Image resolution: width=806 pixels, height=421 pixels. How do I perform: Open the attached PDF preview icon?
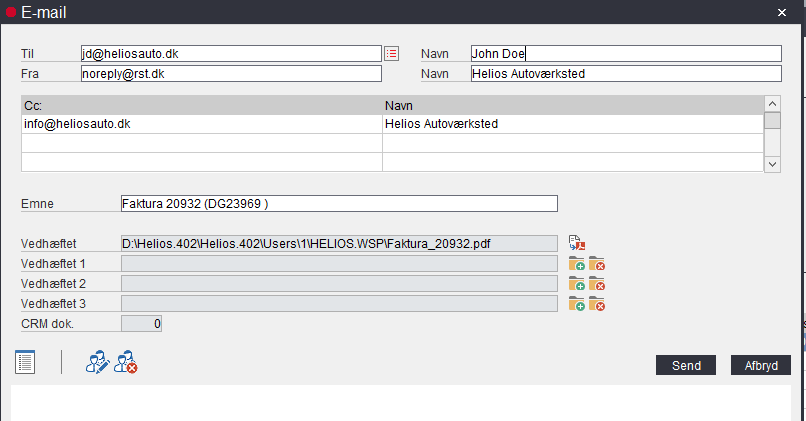(x=576, y=243)
